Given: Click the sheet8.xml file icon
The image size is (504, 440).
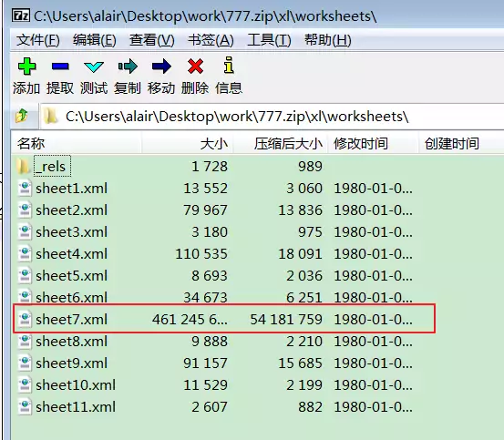Looking at the screenshot, I should click(25, 341).
